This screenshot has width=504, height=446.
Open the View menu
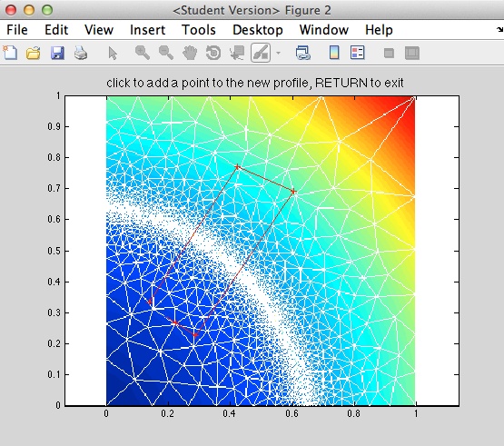click(99, 30)
